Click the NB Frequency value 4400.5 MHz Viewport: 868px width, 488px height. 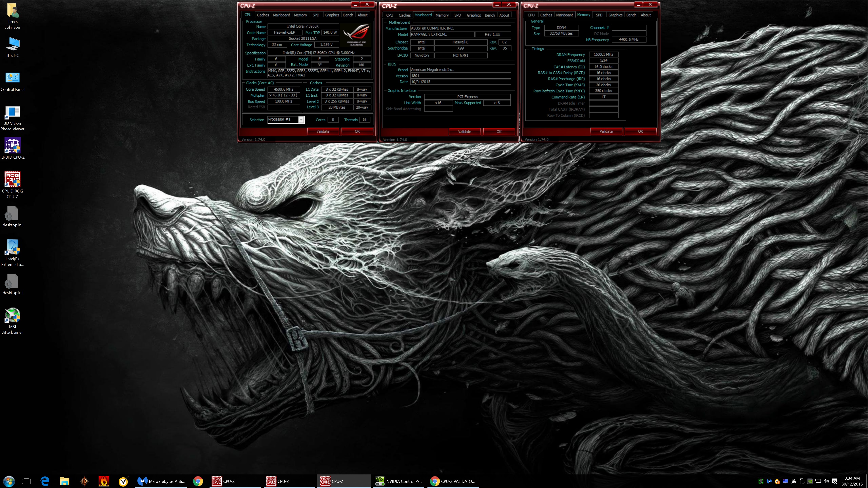629,39
